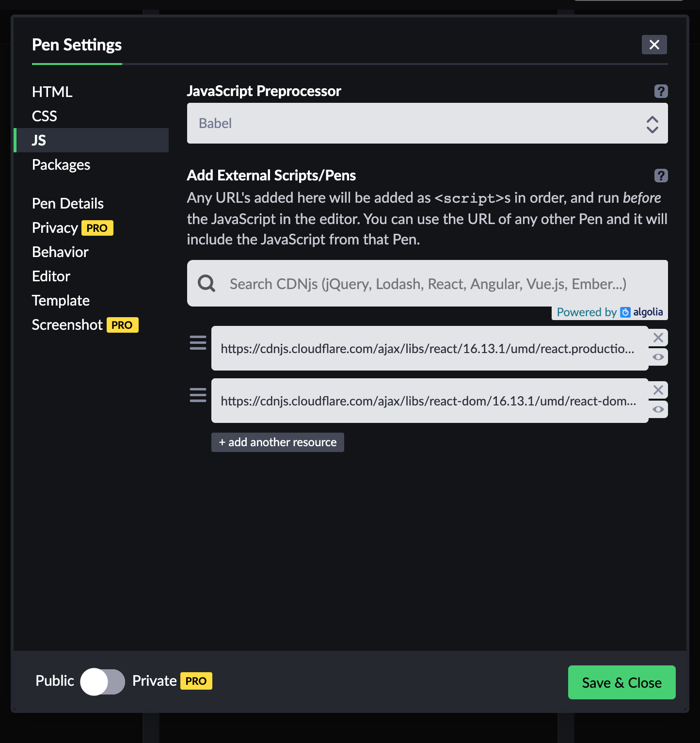This screenshot has width=700, height=743.
Task: Open the Babel preprocessor dropdown
Action: (427, 123)
